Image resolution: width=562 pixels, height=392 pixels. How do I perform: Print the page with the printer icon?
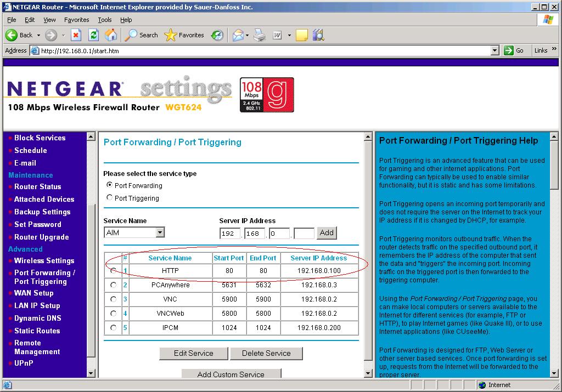pyautogui.click(x=260, y=35)
